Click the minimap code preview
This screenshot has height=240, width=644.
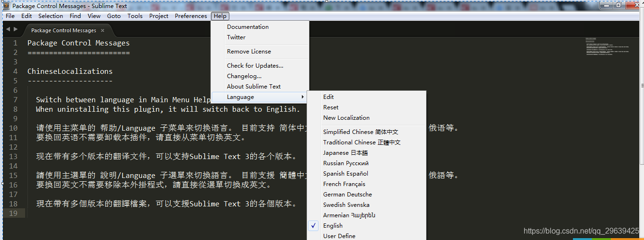coord(608,46)
